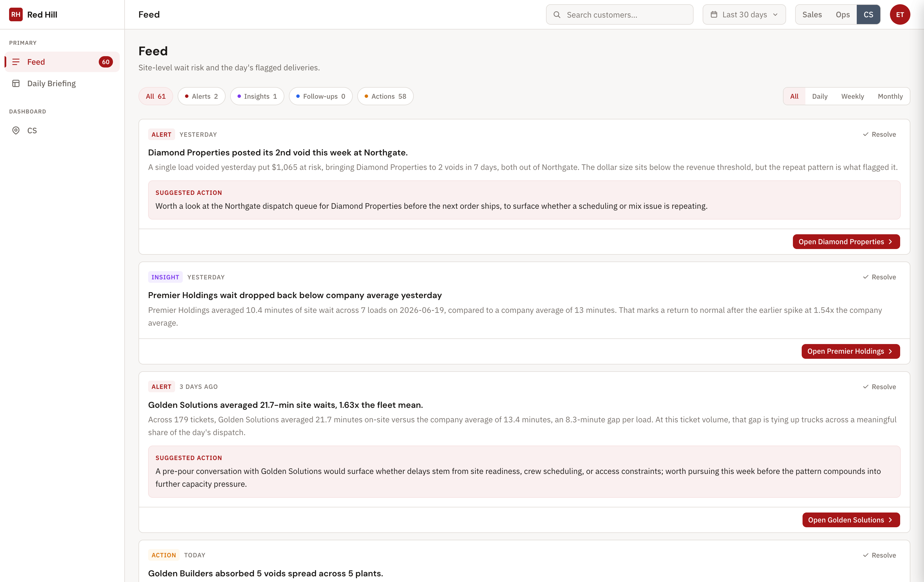924x582 pixels.
Task: Filter feed by Actions 58
Action: point(385,96)
